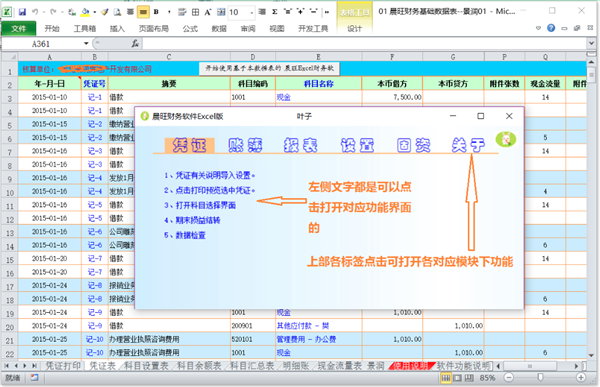
Task: Switch to Page Break Preview icon
Action: click(x=469, y=378)
